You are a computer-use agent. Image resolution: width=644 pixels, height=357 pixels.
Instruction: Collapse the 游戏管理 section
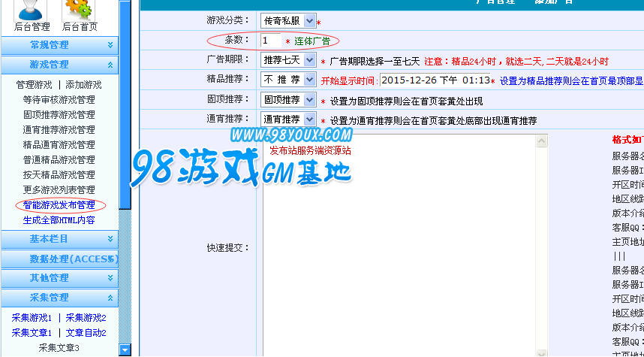pyautogui.click(x=59, y=65)
